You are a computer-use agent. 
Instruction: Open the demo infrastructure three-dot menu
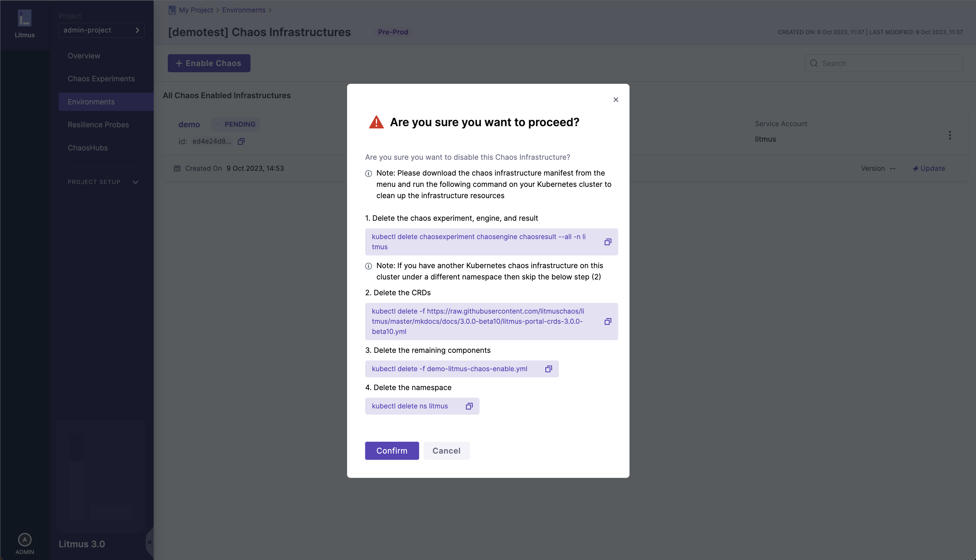tap(949, 135)
